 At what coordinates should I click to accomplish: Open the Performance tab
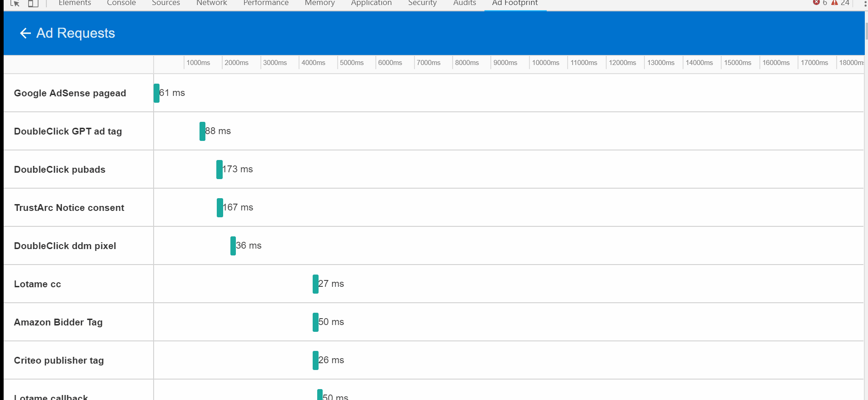pos(266,3)
